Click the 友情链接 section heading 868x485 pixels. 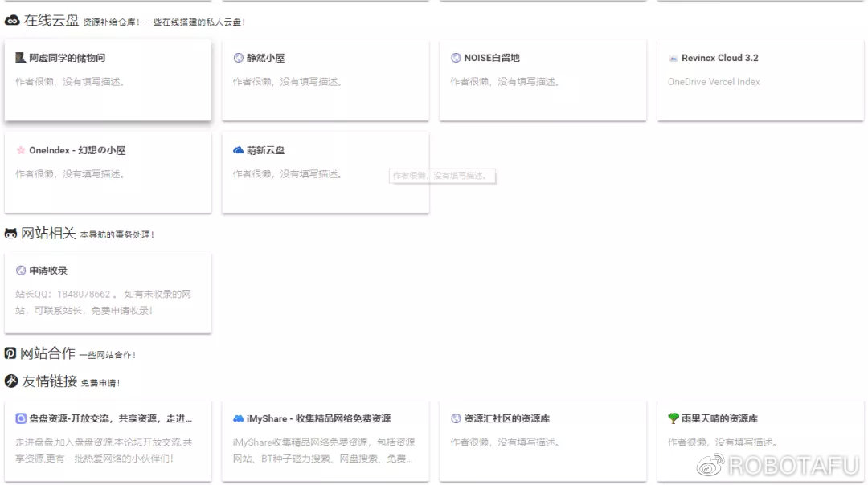[x=49, y=381]
